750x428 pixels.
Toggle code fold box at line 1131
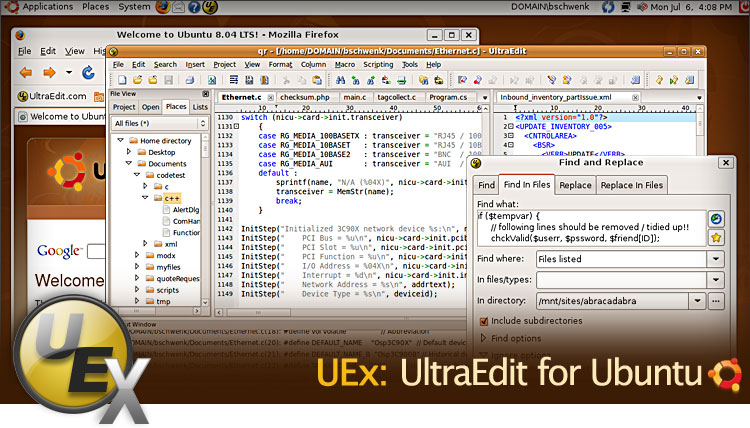coord(236,126)
